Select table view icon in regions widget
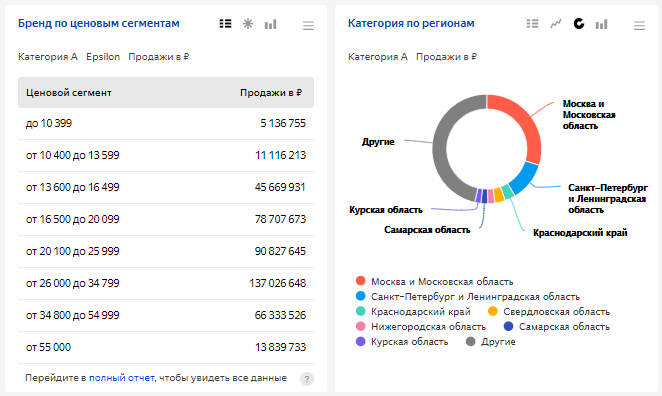Screen dimensions: 662x396 pos(532,24)
